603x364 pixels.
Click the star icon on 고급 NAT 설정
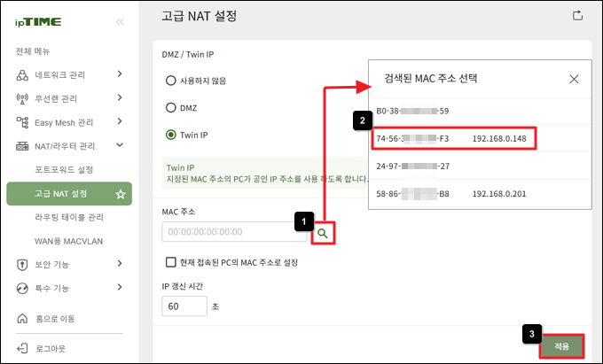[121, 194]
